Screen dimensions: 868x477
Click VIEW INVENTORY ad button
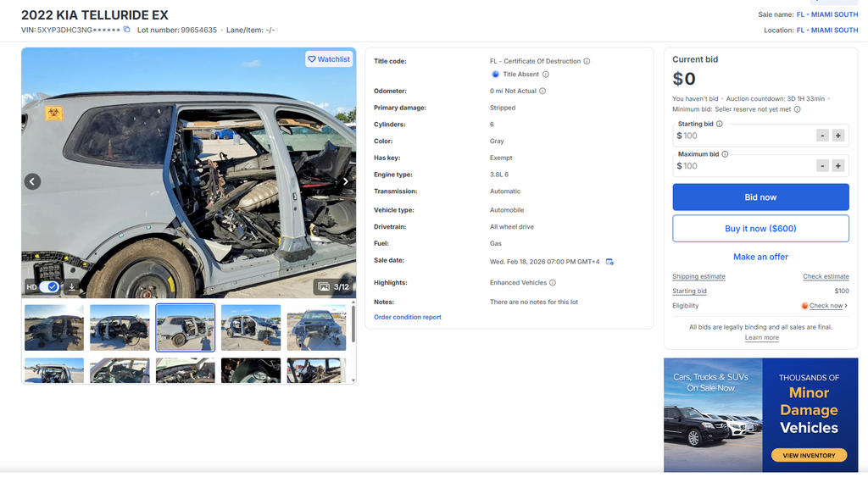pos(809,456)
